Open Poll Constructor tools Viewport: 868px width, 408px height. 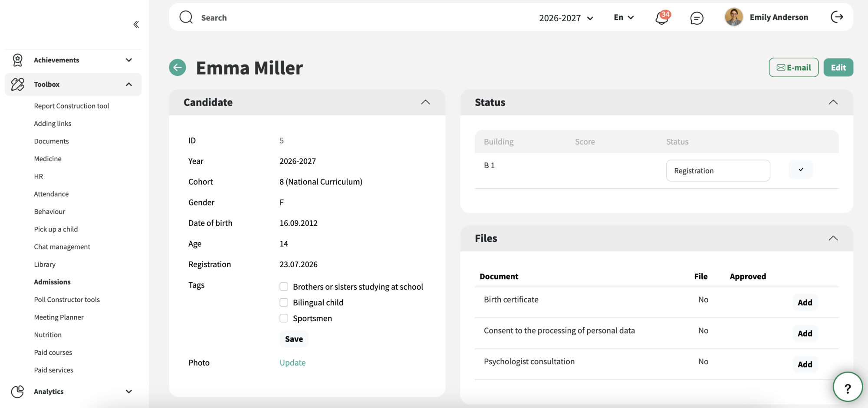click(x=67, y=300)
